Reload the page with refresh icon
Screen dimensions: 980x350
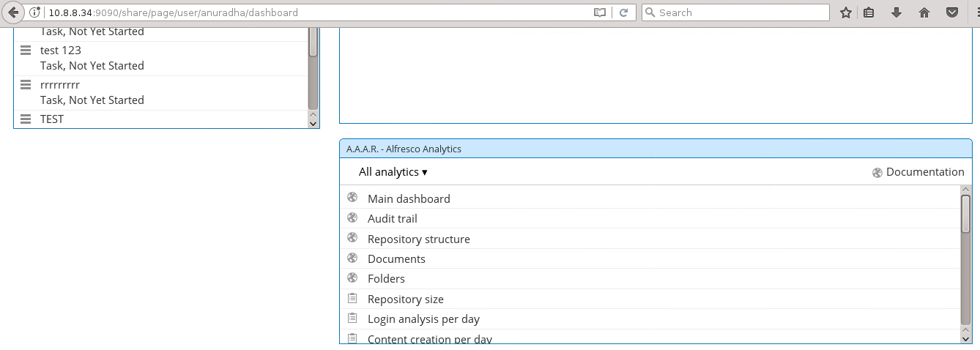(624, 12)
